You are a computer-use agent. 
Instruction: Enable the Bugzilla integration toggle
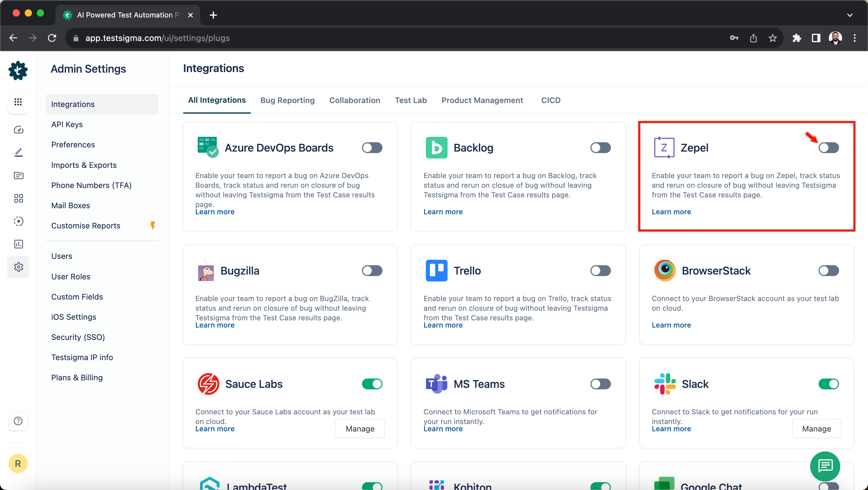pyautogui.click(x=372, y=270)
